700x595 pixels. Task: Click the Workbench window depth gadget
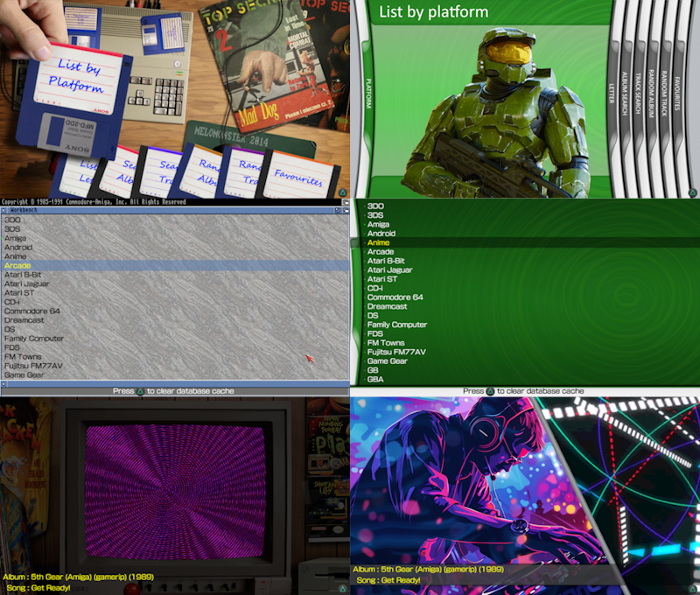[346, 210]
